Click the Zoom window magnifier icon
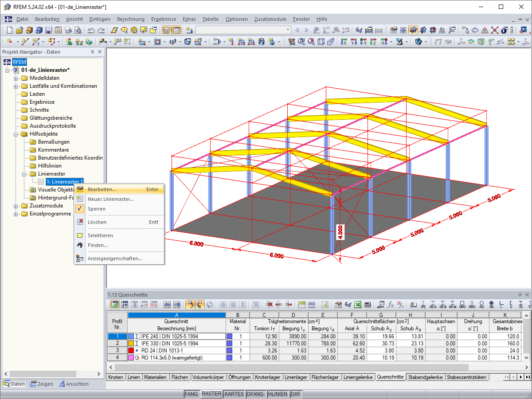Viewport: 532px width, 399px height. (x=301, y=41)
